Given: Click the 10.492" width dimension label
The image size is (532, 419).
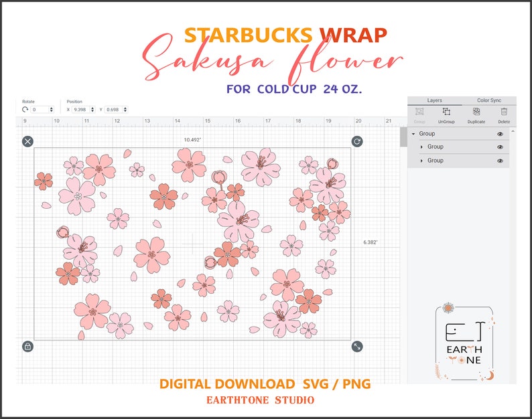Looking at the screenshot, I should tap(192, 140).
